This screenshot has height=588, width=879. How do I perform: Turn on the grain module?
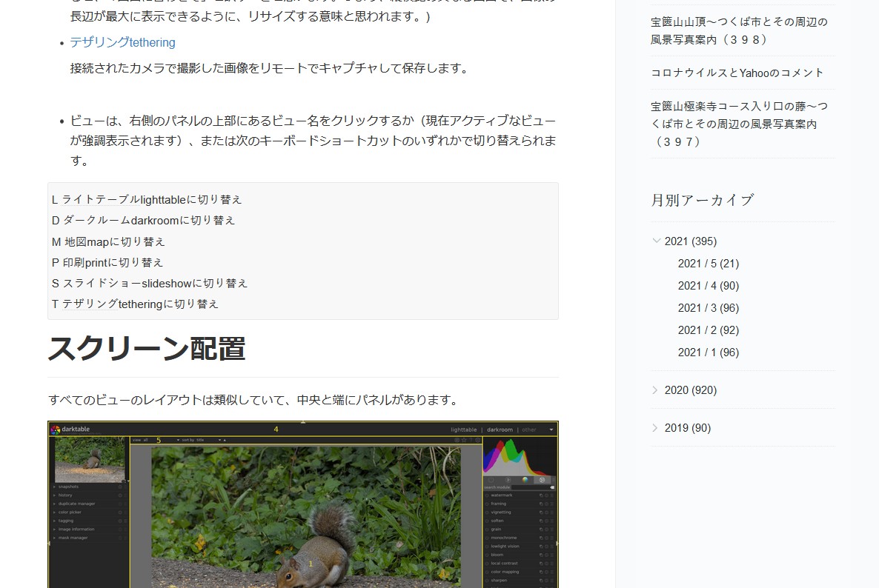point(487,529)
